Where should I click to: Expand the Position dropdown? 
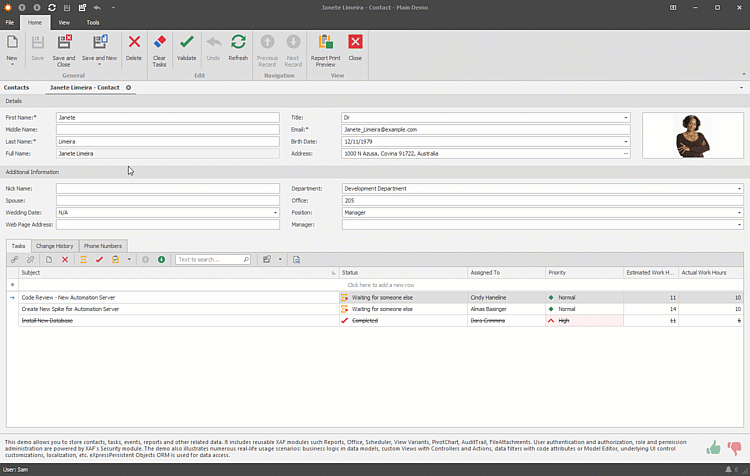click(x=739, y=212)
